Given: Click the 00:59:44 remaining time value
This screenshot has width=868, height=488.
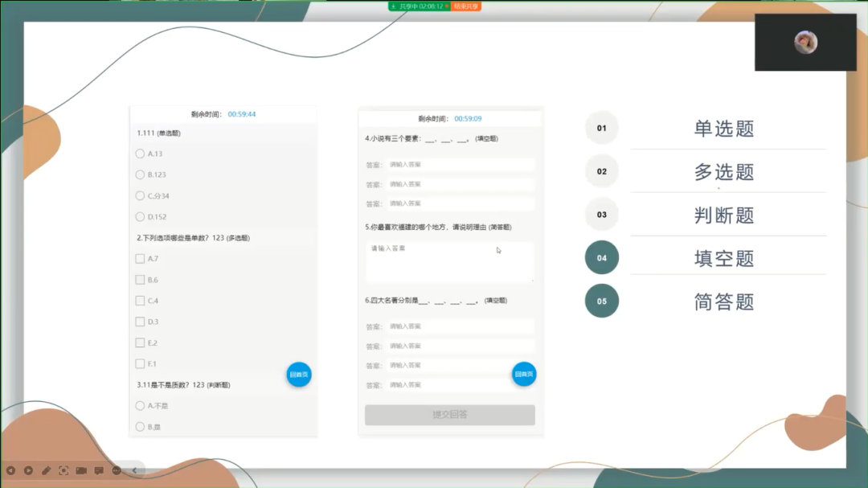Looking at the screenshot, I should [242, 114].
